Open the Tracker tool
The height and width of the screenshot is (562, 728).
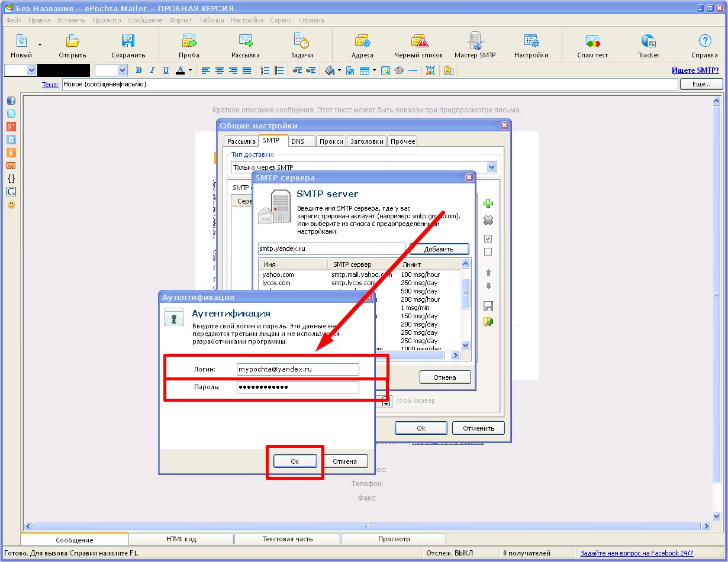point(648,46)
